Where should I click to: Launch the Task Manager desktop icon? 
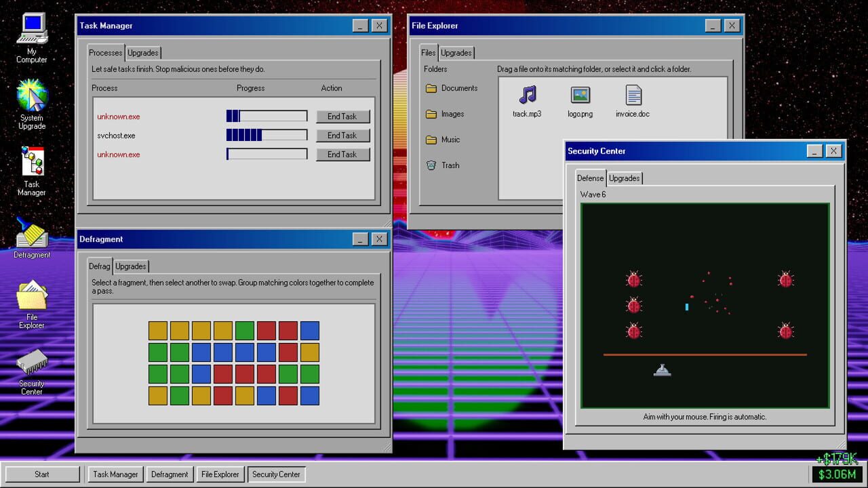point(32,171)
